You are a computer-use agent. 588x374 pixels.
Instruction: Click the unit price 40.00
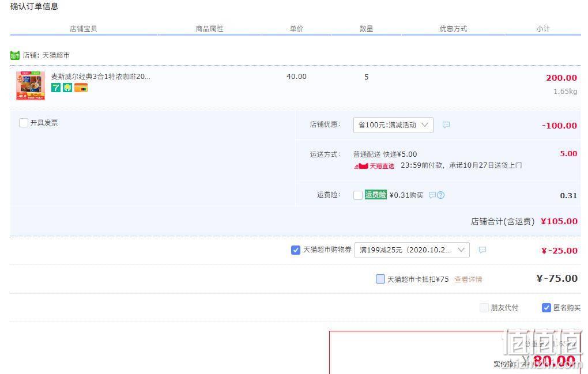coord(297,77)
